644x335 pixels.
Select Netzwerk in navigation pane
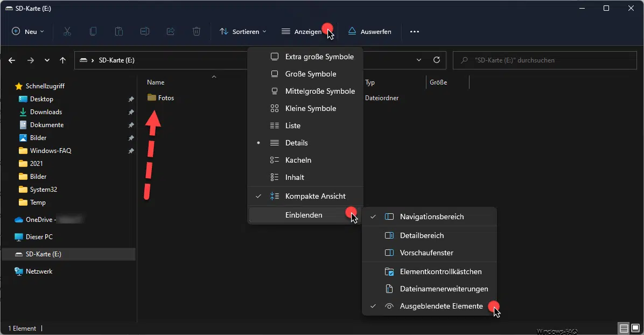[34, 271]
